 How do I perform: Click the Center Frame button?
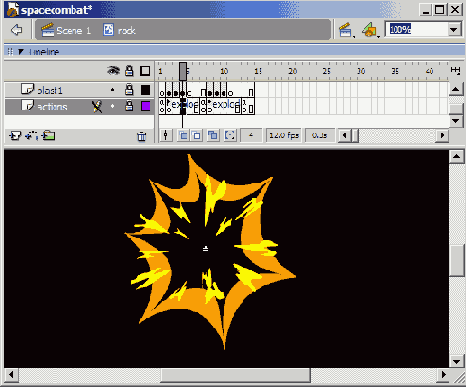pyautogui.click(x=165, y=135)
